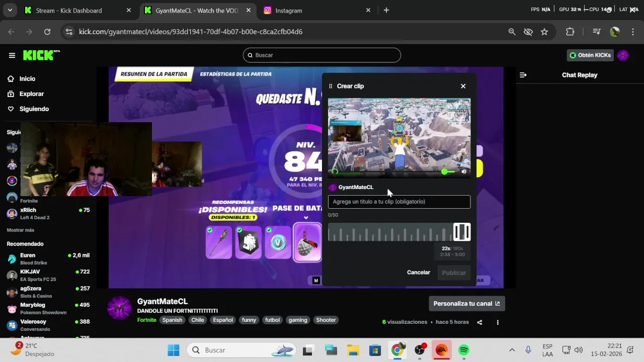
Task: Bookmark this page with star icon
Action: click(544, 32)
